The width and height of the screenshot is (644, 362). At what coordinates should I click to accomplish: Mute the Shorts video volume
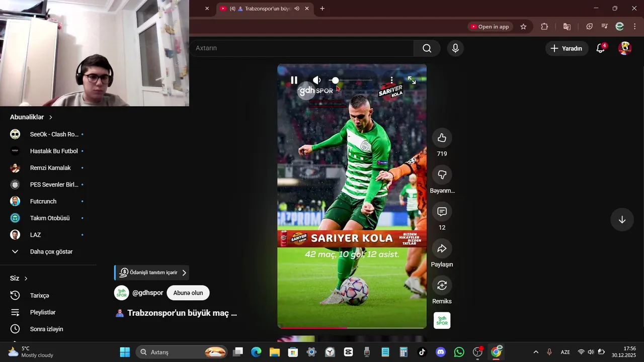click(316, 80)
